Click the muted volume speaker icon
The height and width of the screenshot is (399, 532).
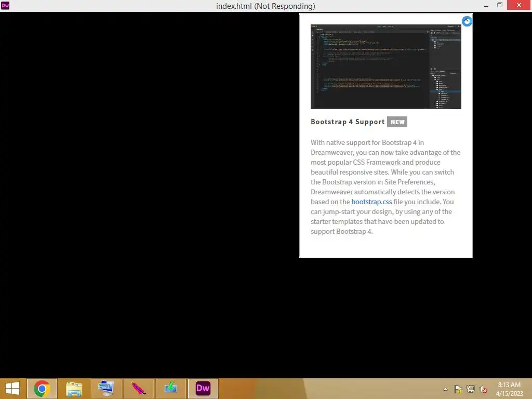tap(483, 389)
